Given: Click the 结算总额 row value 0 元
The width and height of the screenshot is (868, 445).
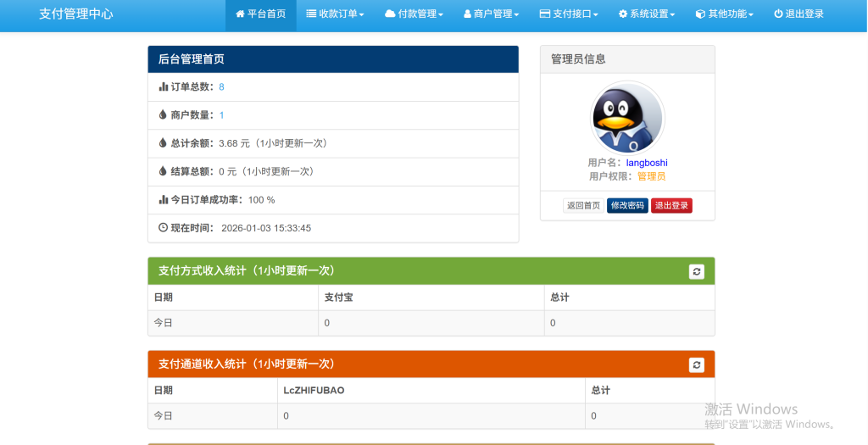Looking at the screenshot, I should tap(227, 171).
